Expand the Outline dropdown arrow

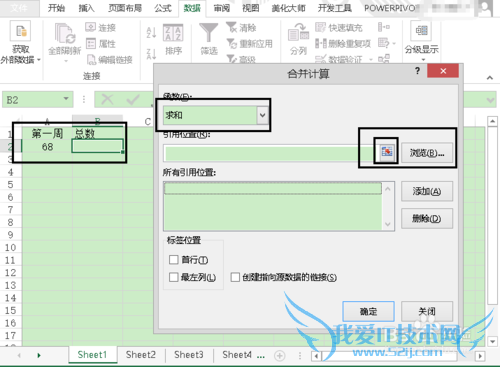(423, 60)
